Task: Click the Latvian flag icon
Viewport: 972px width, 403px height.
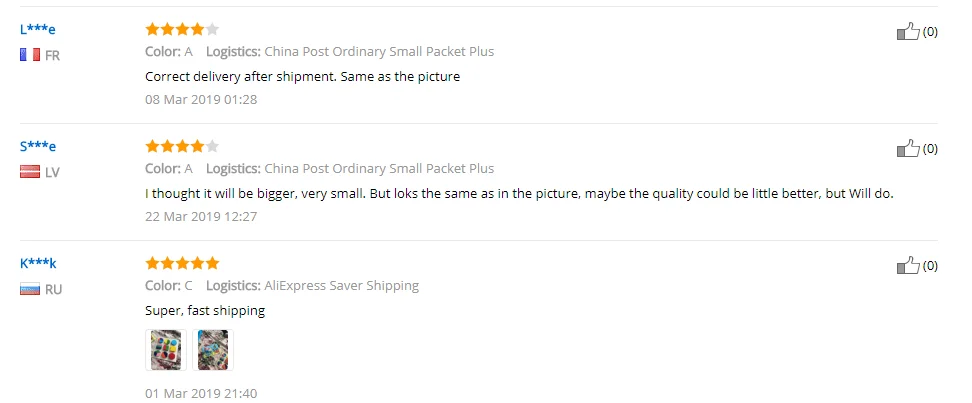Action: click(x=30, y=172)
